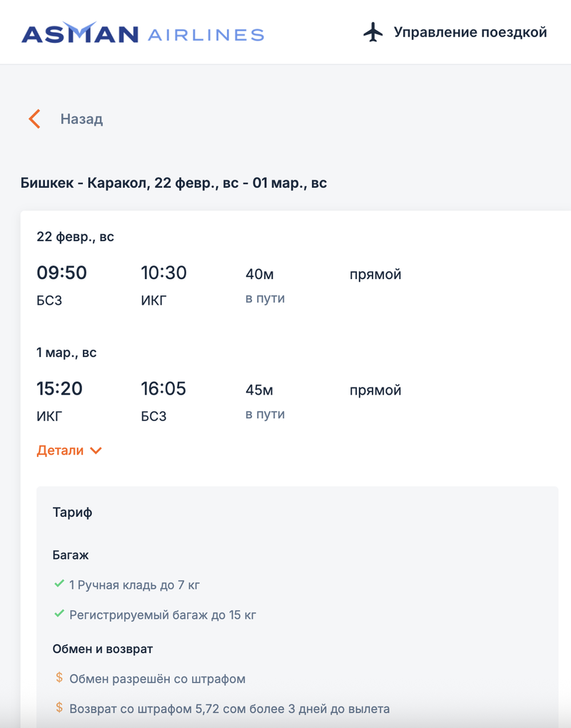Click the orange back chevron icon

(34, 119)
